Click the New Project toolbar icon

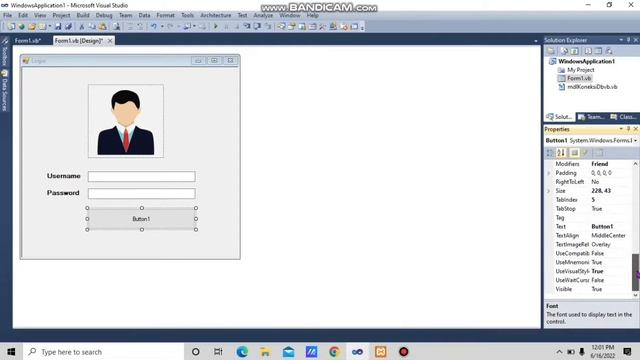coord(11,27)
